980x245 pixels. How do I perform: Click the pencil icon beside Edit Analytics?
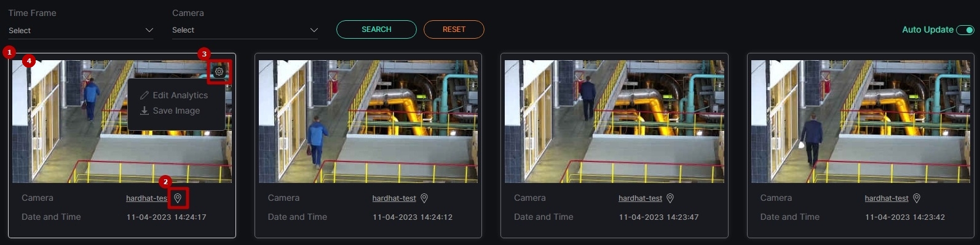point(144,95)
